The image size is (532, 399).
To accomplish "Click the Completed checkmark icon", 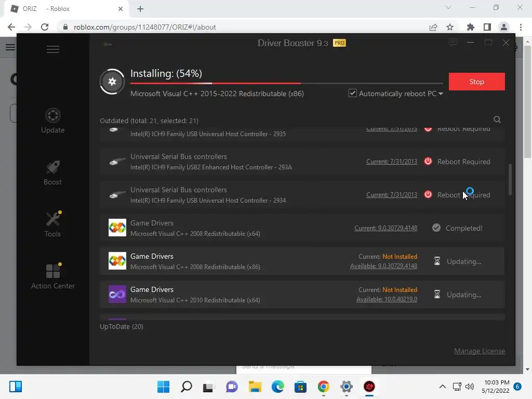I will [436, 228].
